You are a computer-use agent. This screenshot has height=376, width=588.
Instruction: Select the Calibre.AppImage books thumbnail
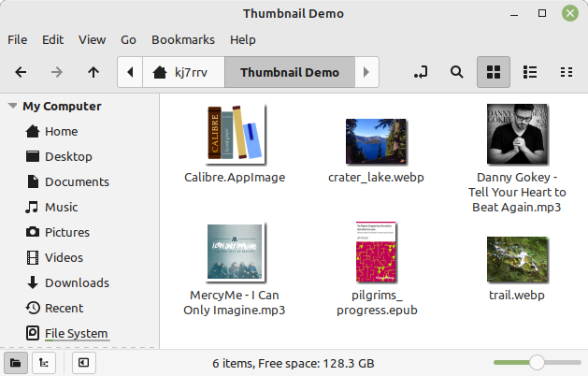236,135
